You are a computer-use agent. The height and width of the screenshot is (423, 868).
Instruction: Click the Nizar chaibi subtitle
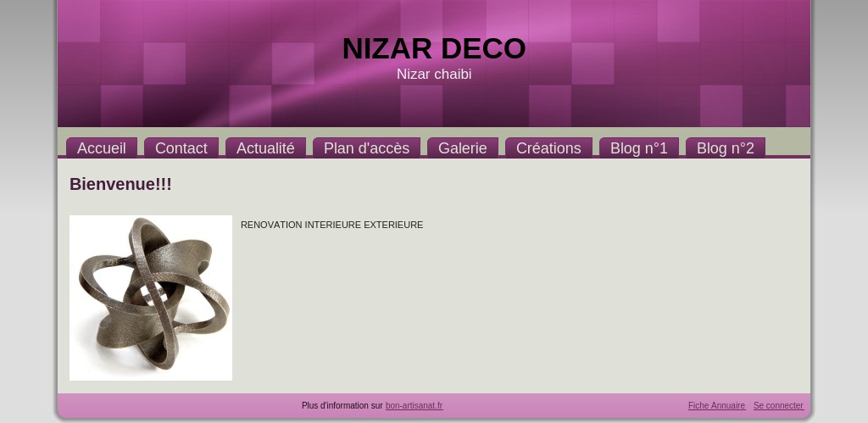pos(434,74)
